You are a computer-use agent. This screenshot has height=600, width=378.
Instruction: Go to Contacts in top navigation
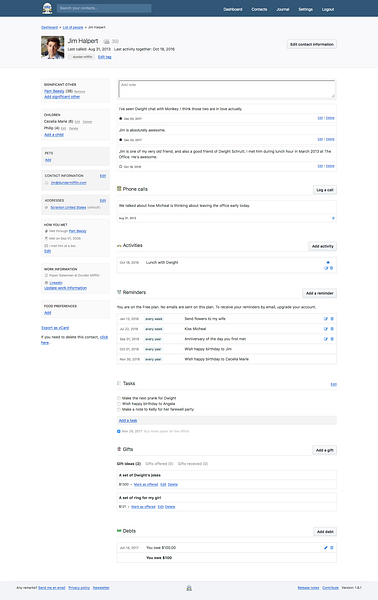pyautogui.click(x=259, y=9)
